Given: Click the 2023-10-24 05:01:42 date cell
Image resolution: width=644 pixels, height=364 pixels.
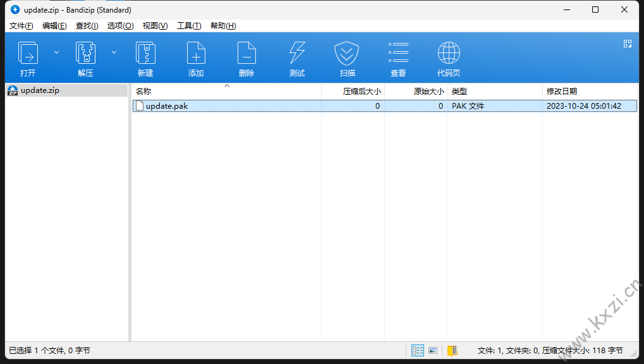Looking at the screenshot, I should pyautogui.click(x=583, y=106).
